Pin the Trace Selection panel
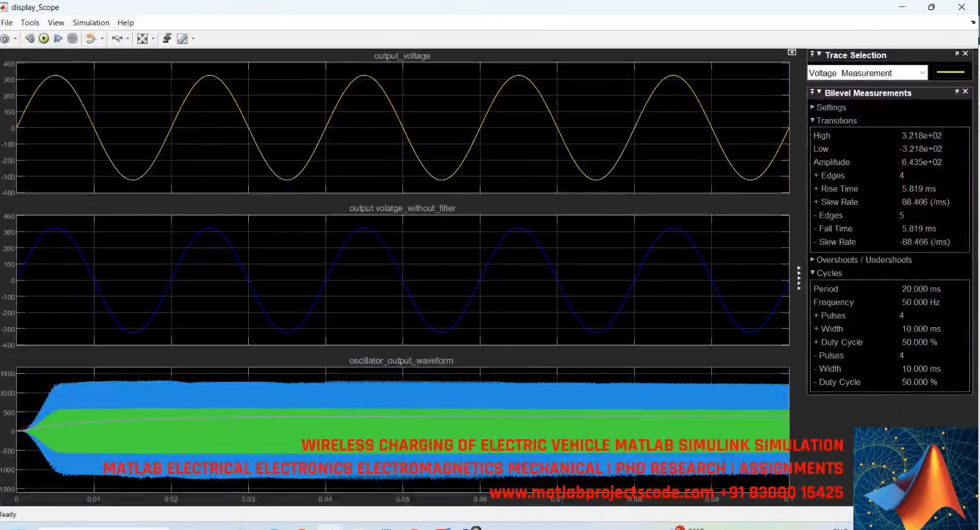Image resolution: width=980 pixels, height=530 pixels. pyautogui.click(x=812, y=54)
